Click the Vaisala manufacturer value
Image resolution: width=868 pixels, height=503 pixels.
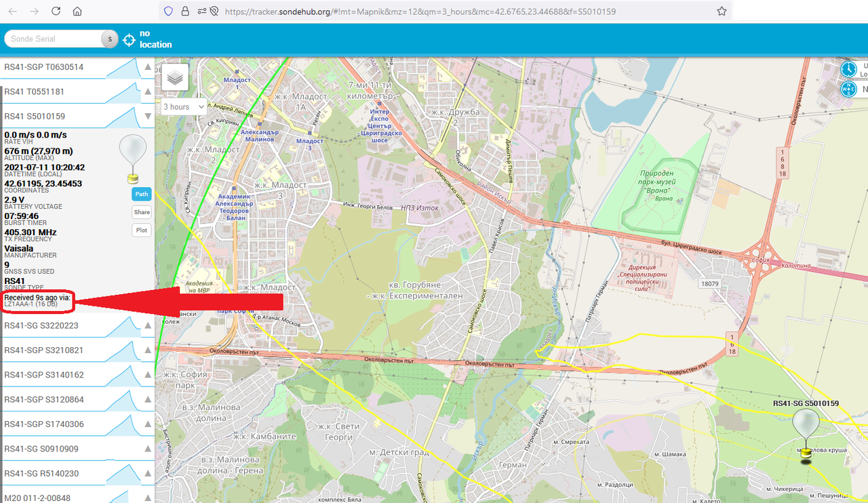pyautogui.click(x=19, y=248)
